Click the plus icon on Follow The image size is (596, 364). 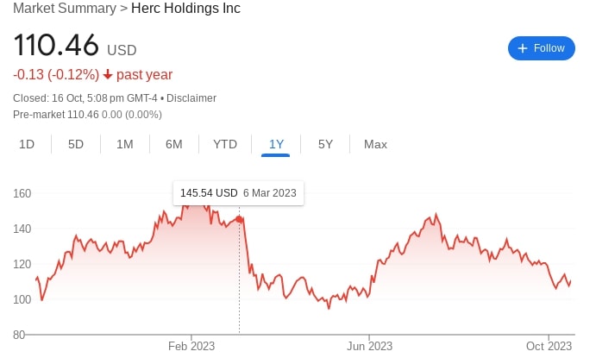click(x=522, y=48)
